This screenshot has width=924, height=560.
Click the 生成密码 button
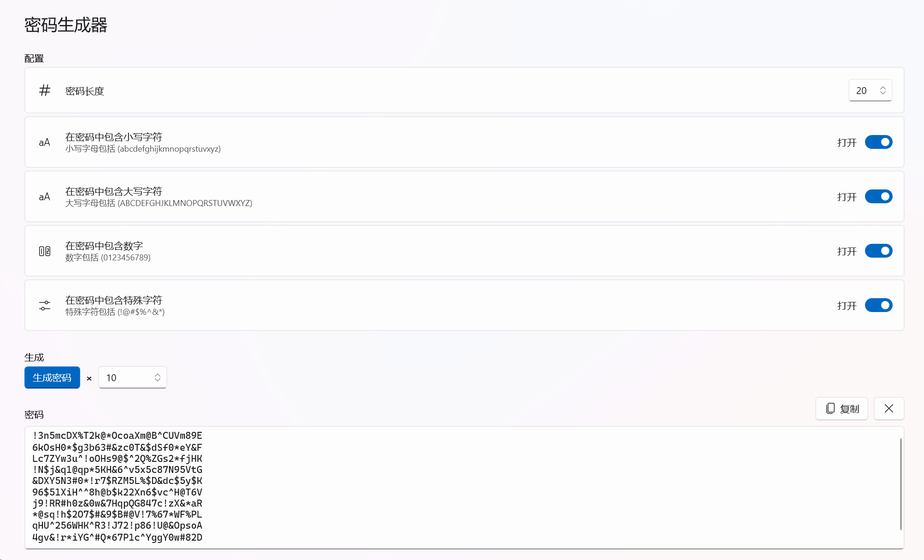pos(52,377)
